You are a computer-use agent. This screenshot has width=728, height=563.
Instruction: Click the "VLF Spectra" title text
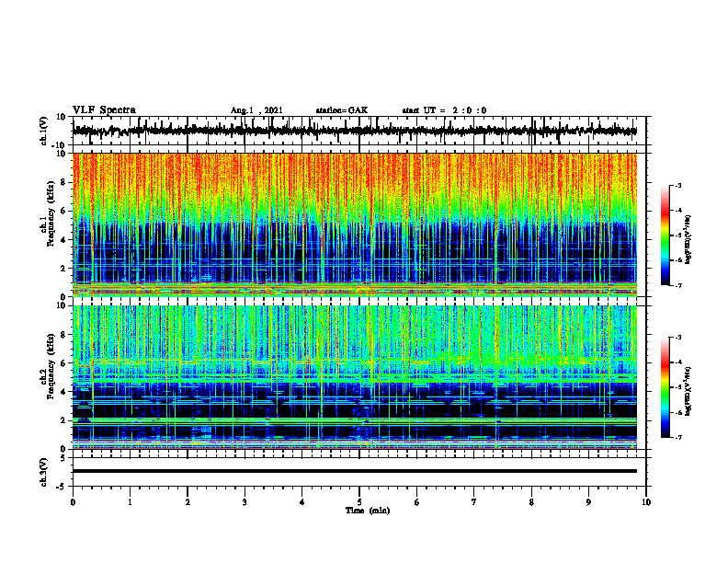click(x=104, y=110)
